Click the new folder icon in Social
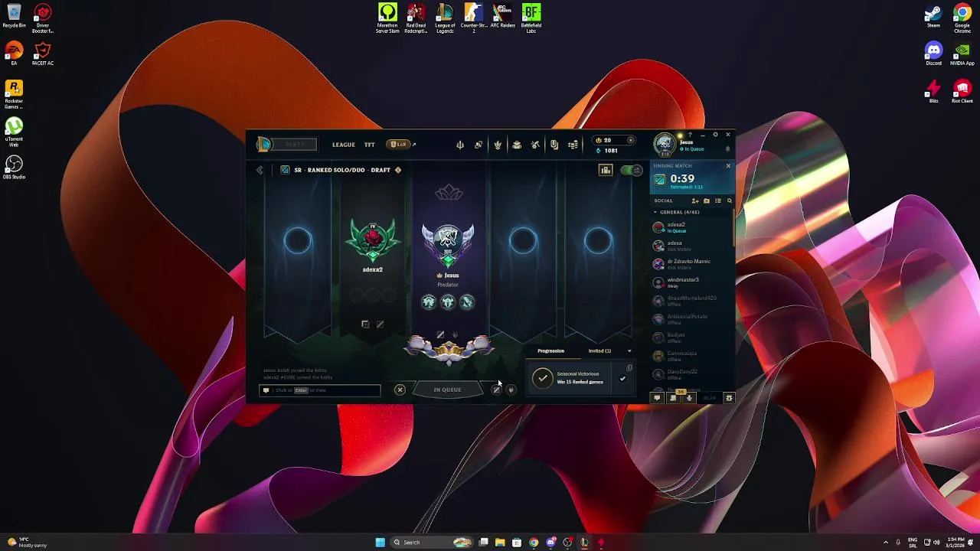Viewport: 980px width, 551px height. pyautogui.click(x=707, y=201)
